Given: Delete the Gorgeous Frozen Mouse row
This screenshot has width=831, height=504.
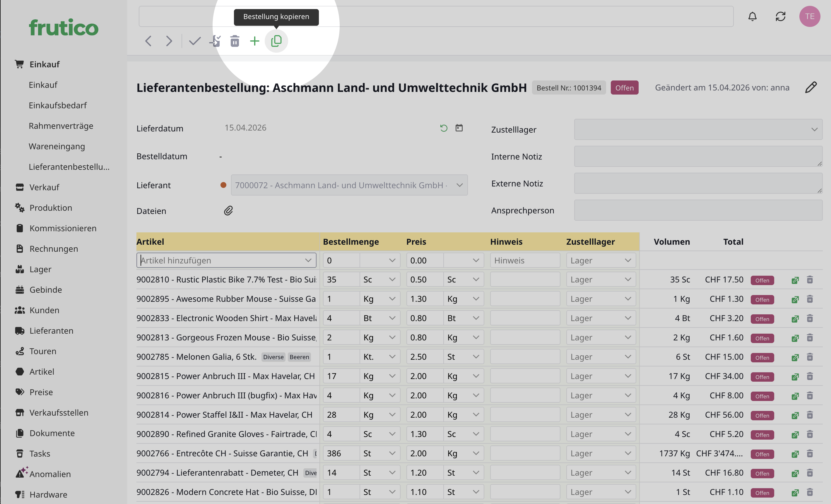Looking at the screenshot, I should pyautogui.click(x=809, y=337).
